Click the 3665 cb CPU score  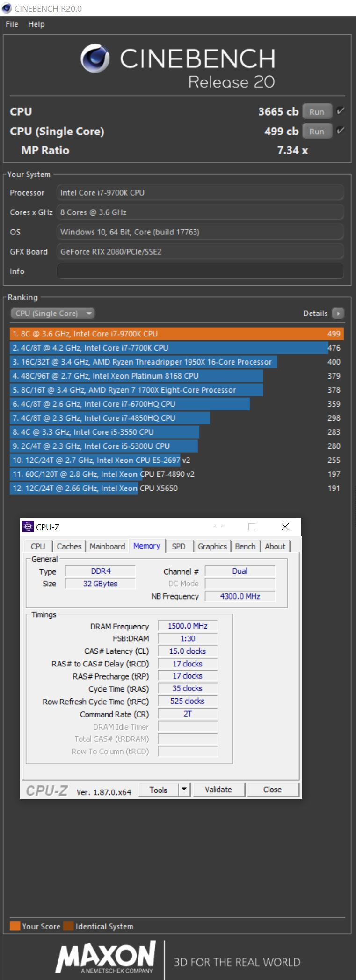click(278, 111)
